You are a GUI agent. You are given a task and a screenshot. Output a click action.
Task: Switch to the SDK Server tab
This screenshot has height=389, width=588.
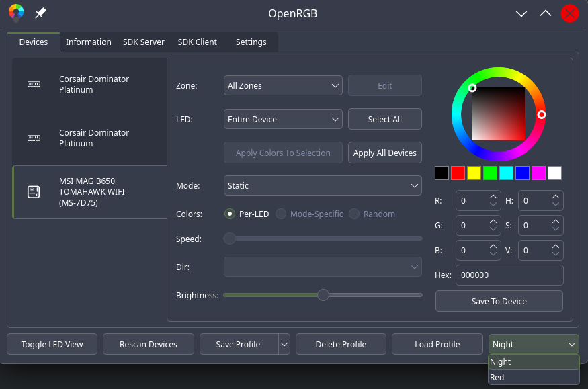pos(144,42)
